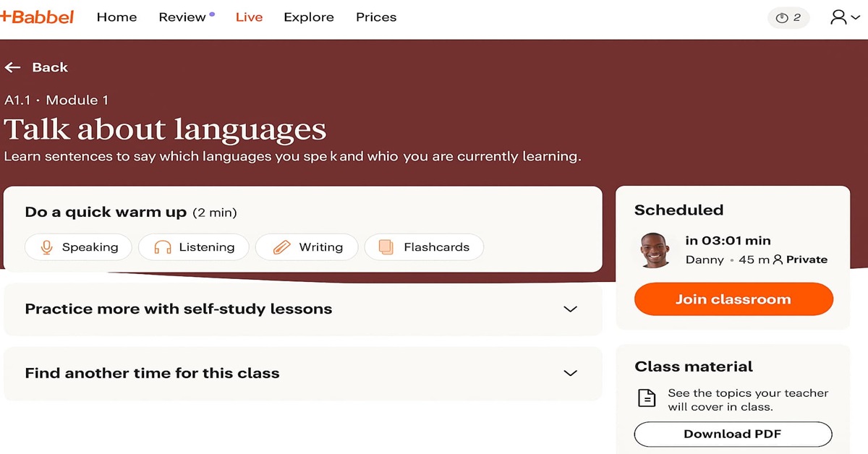868x454 pixels.
Task: Click the headphones Listening icon
Action: click(x=163, y=247)
